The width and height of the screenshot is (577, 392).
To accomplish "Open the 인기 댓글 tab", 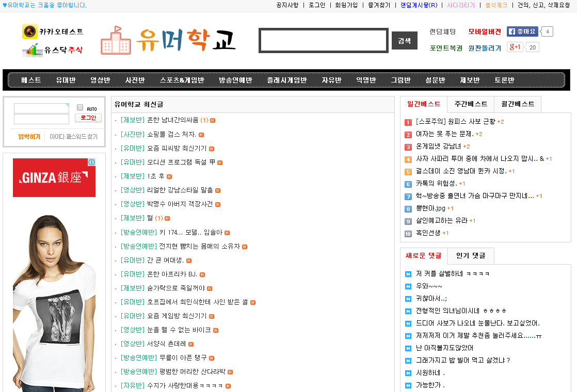I will (470, 255).
